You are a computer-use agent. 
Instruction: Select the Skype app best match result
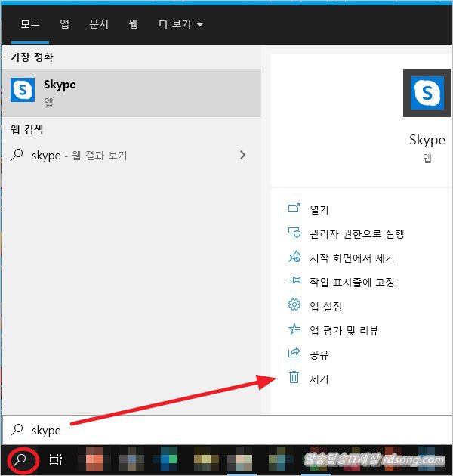131,93
